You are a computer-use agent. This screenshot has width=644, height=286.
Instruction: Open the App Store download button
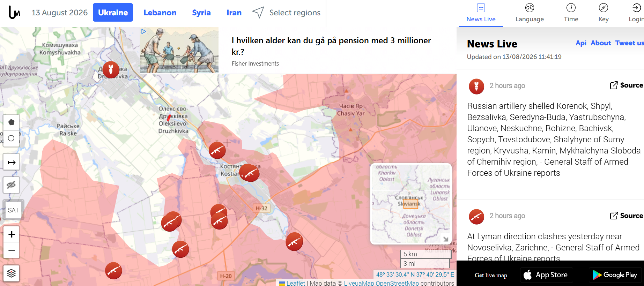tap(546, 275)
